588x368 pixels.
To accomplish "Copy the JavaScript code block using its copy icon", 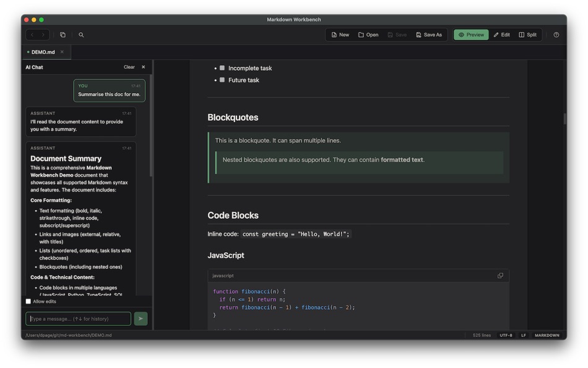I will (x=500, y=275).
